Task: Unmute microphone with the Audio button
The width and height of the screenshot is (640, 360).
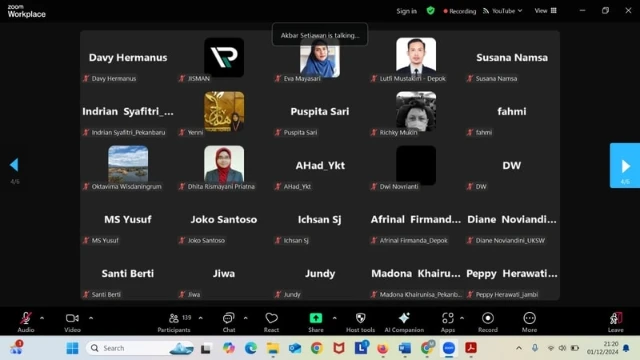Action: [26, 322]
